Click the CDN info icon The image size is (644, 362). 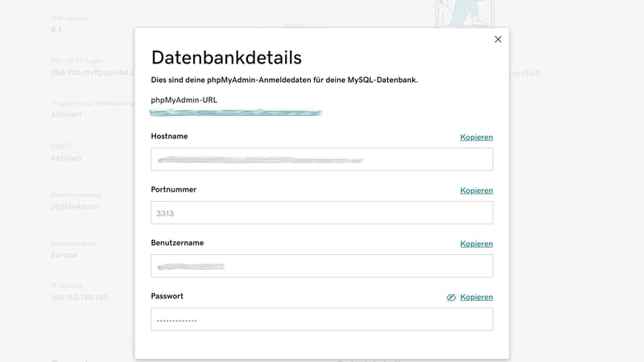tap(69, 146)
